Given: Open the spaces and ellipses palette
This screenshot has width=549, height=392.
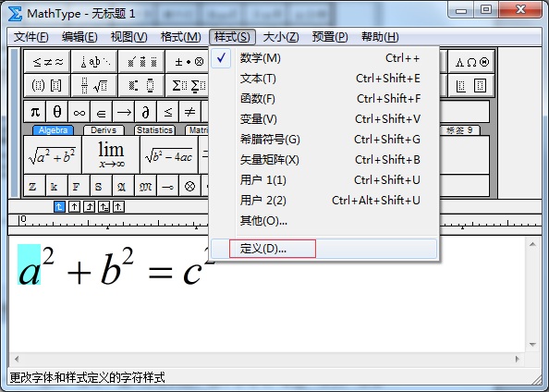Looking at the screenshot, I should (94, 62).
